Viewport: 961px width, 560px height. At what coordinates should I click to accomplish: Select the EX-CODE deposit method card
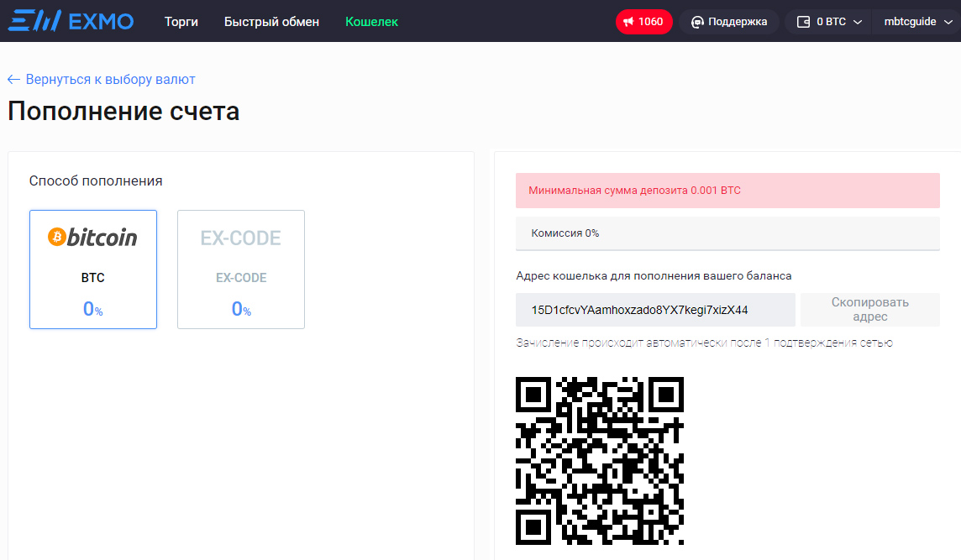point(240,269)
